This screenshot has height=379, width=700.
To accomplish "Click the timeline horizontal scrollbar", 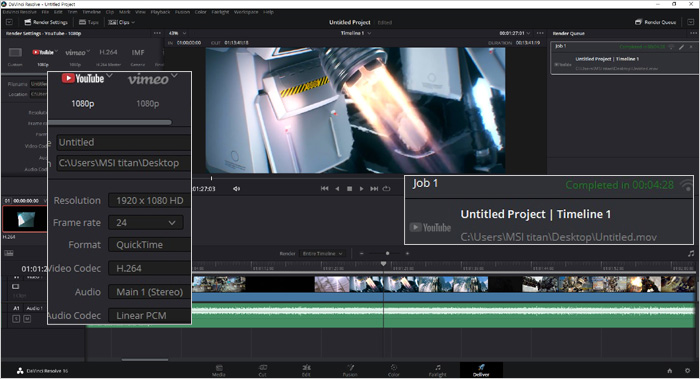I will tap(145, 359).
